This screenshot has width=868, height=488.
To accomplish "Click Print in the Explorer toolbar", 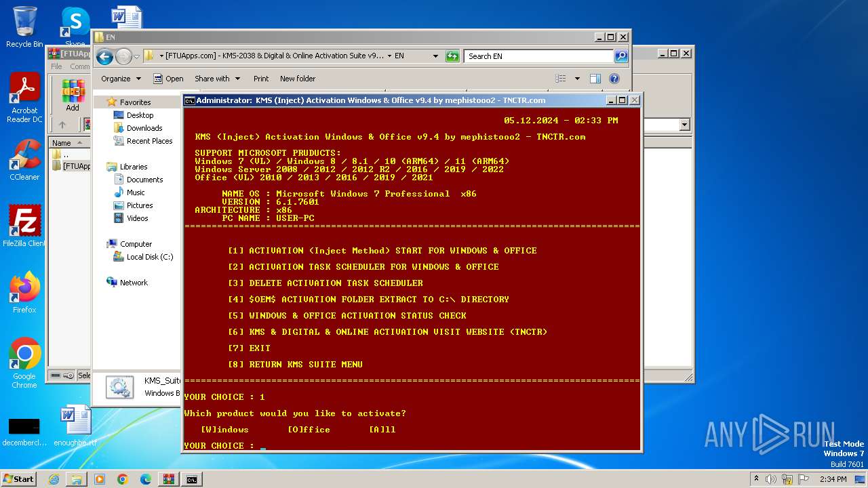I will (261, 79).
